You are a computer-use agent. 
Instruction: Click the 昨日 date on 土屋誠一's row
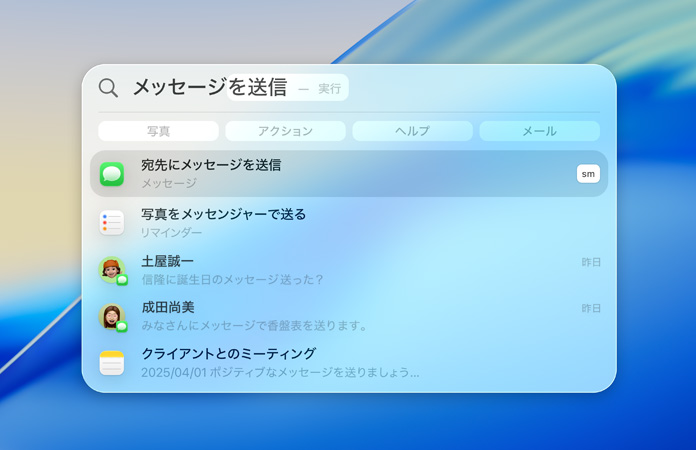[x=591, y=262]
